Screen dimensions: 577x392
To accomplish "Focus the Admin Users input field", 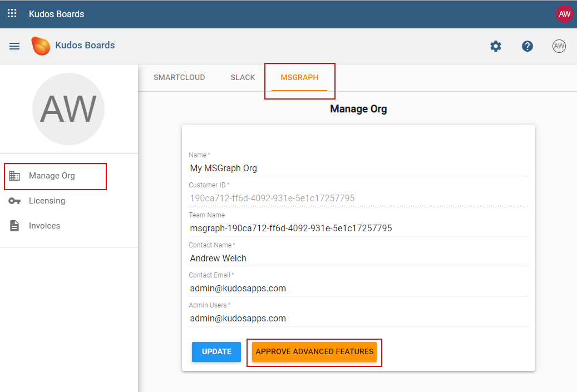I will click(x=359, y=319).
